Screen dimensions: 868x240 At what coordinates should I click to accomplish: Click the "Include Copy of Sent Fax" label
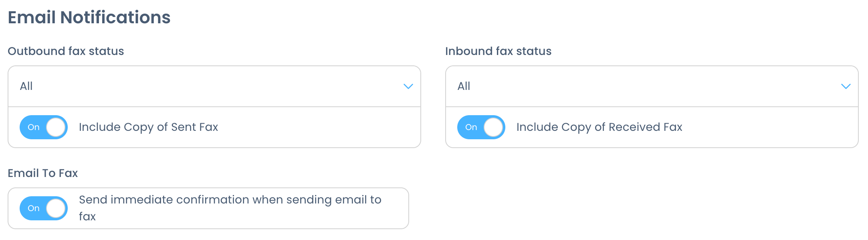point(148,127)
